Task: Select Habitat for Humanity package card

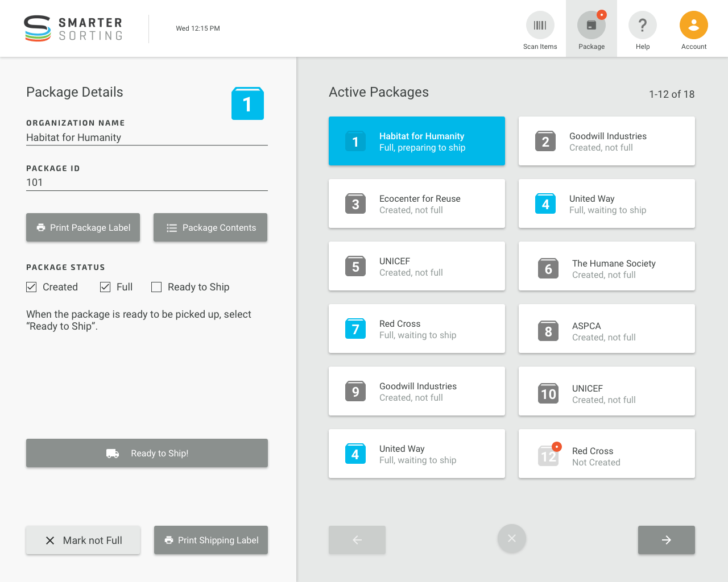Action: (x=417, y=141)
